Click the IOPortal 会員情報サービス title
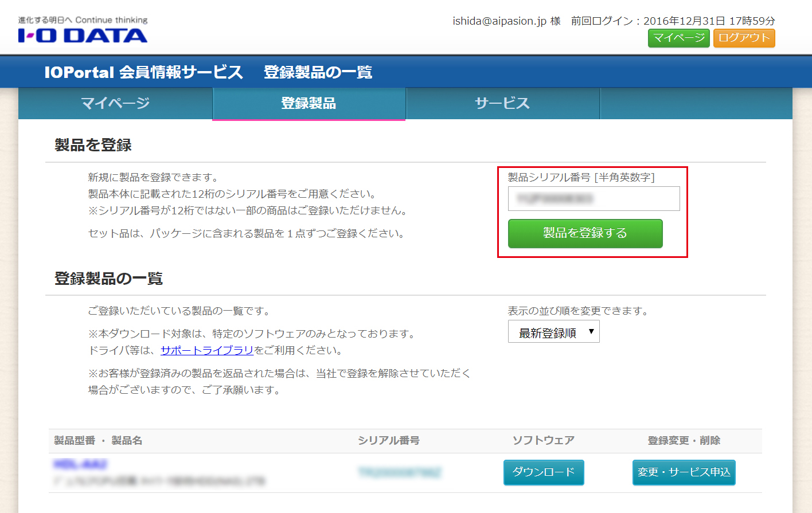Viewport: 812px width, 513px height. click(144, 72)
